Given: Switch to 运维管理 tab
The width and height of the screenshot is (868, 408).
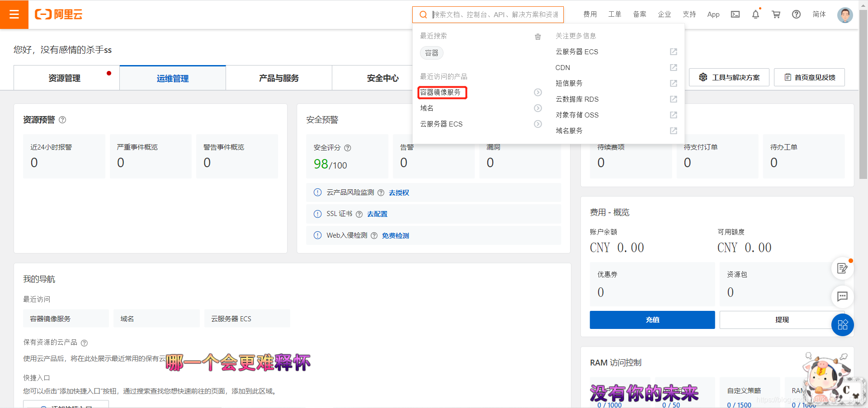Looking at the screenshot, I should (x=173, y=78).
